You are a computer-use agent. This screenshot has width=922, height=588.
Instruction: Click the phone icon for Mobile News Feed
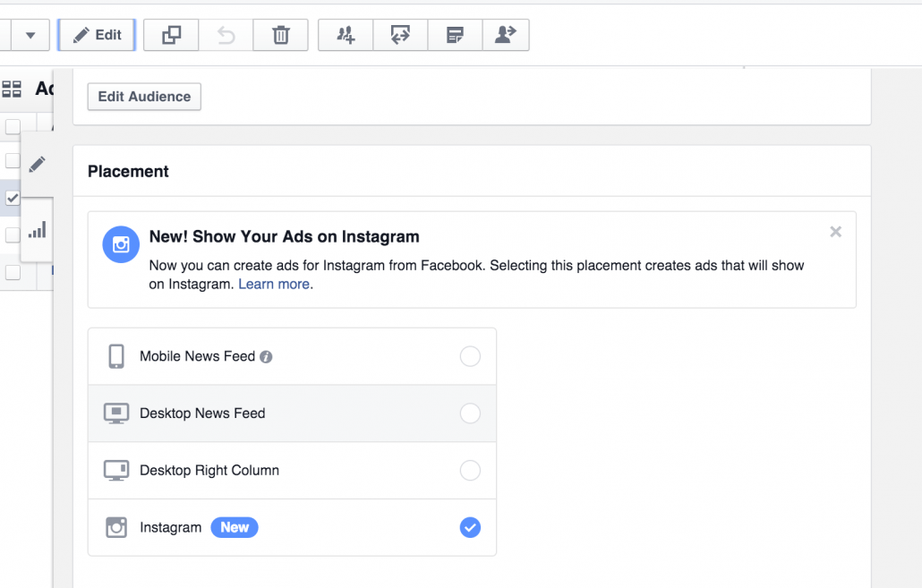[x=116, y=356]
